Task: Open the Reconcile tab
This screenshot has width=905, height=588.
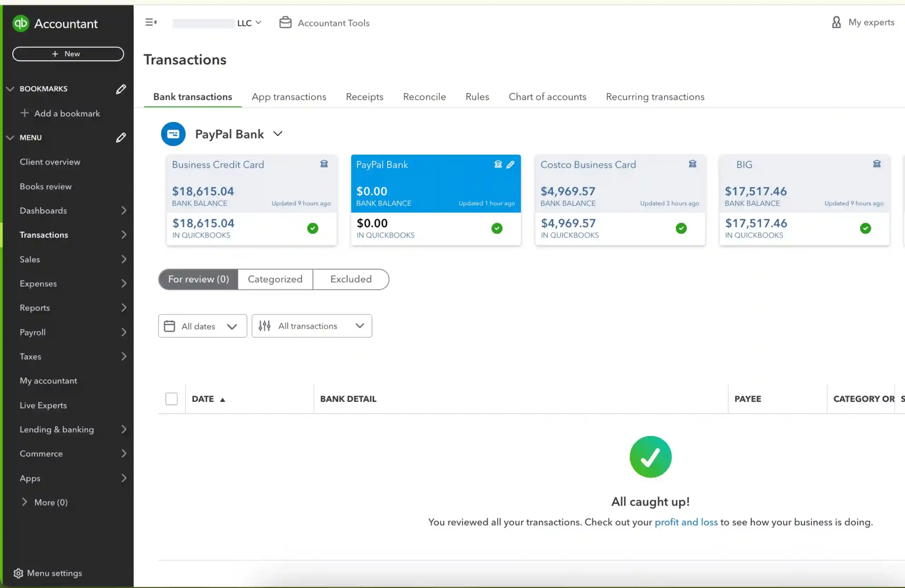Action: (424, 97)
